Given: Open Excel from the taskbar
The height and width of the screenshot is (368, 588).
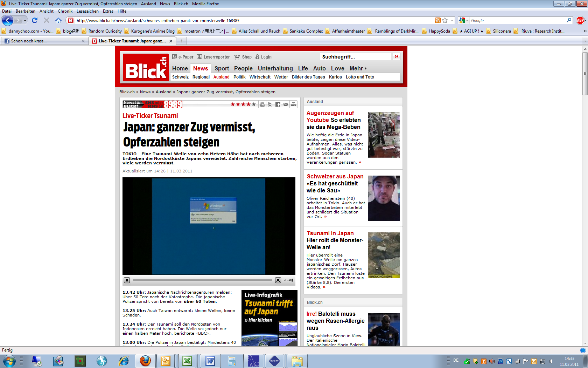Looking at the screenshot, I should [187, 361].
